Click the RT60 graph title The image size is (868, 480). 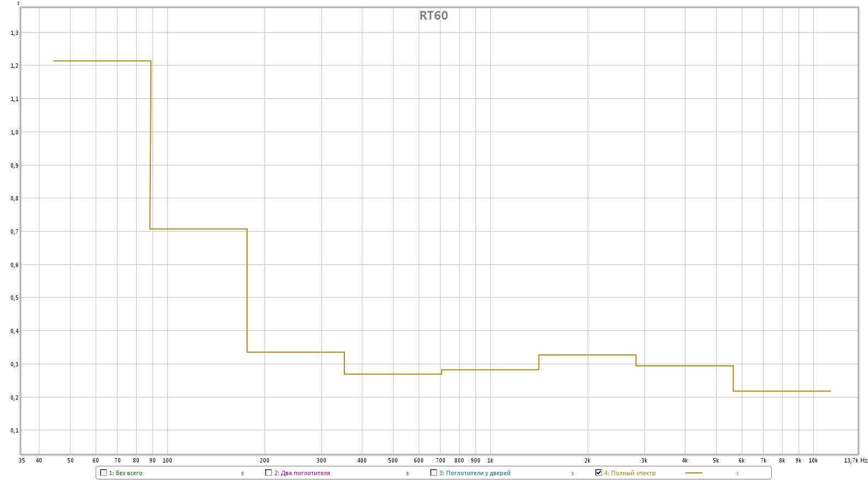click(433, 15)
